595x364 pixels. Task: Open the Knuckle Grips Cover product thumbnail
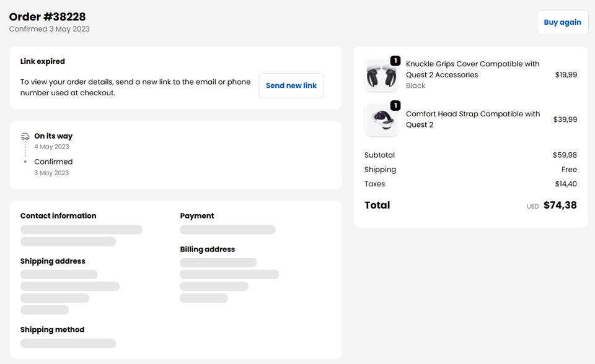(381, 76)
